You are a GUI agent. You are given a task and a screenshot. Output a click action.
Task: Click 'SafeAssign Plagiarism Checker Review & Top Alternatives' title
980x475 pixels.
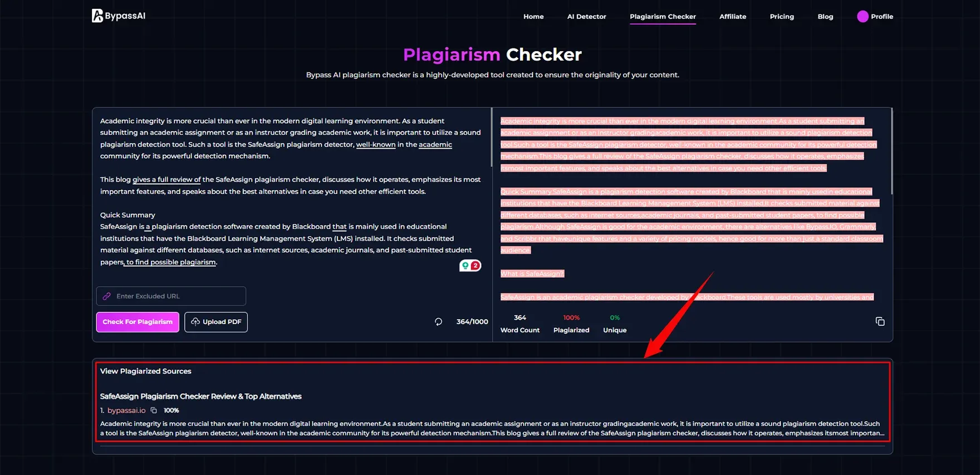[201, 396]
